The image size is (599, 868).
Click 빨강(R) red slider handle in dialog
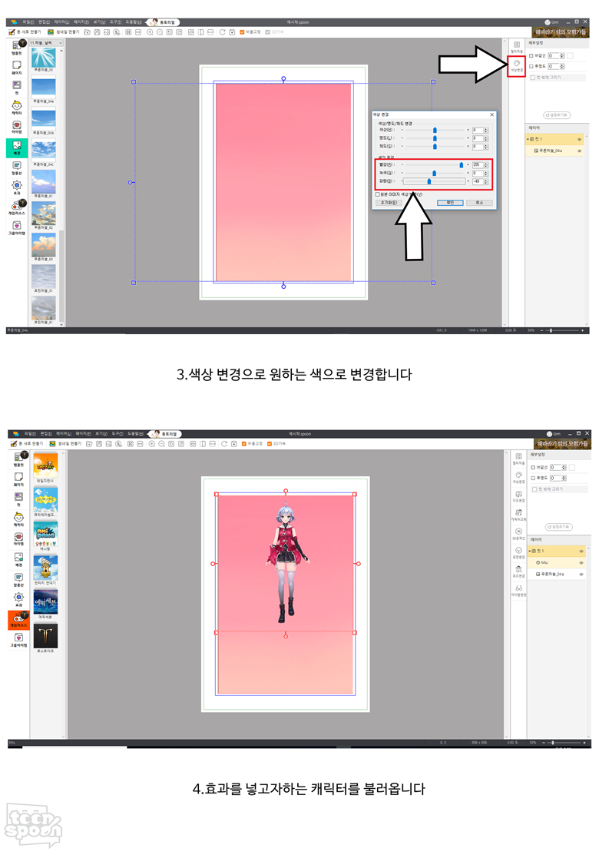pos(461,165)
